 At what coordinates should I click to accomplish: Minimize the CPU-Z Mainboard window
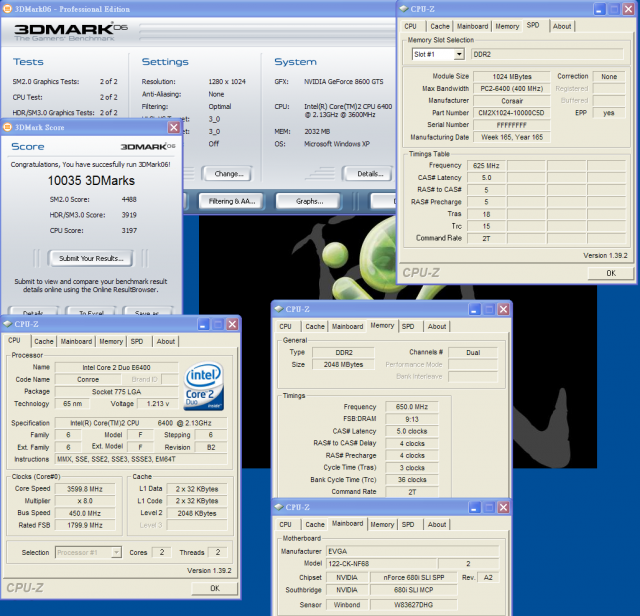point(474,507)
